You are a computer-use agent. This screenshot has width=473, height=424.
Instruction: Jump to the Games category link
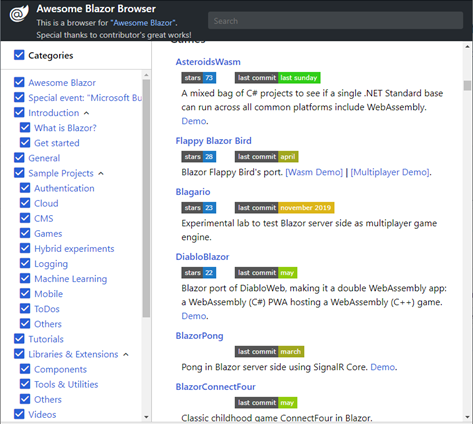click(x=48, y=233)
